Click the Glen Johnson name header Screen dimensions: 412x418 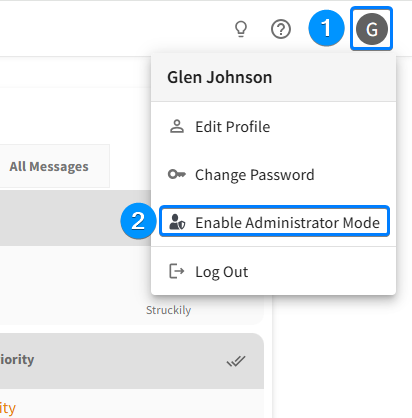point(220,77)
